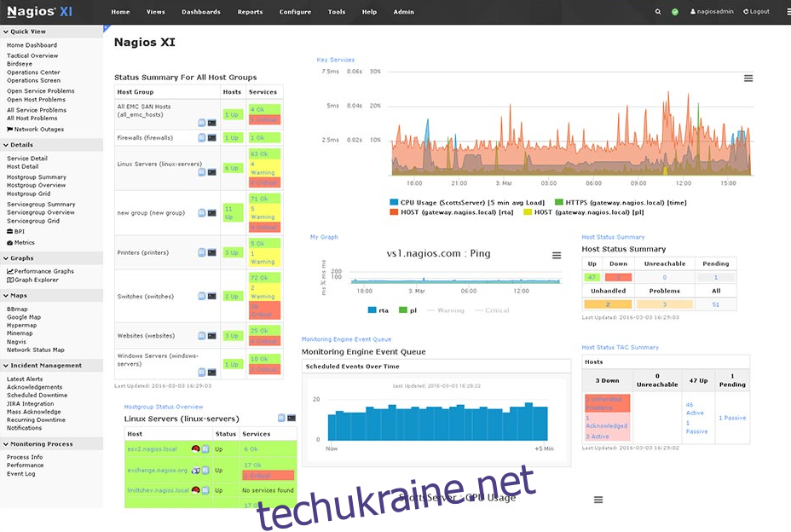
Task: Open Tactical Overview in the sidebar
Action: tap(32, 56)
